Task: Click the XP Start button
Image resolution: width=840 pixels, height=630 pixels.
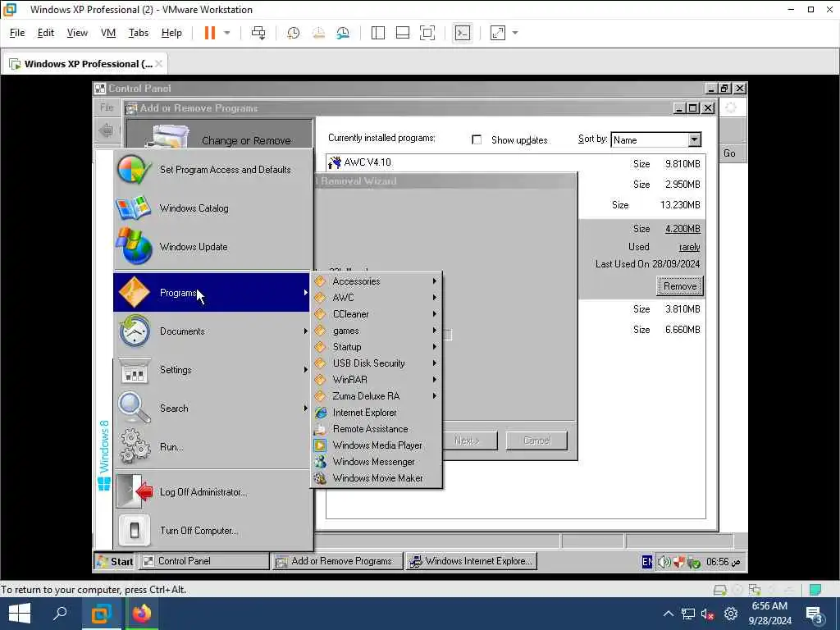Action: 115,561
